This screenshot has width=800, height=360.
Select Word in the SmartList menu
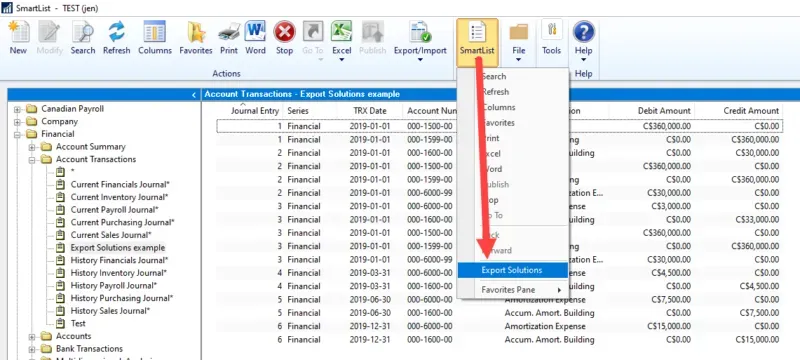(512, 169)
